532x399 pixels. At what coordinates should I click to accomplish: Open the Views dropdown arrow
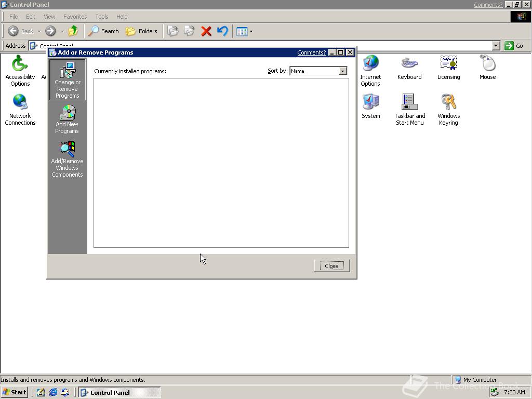[x=251, y=32]
